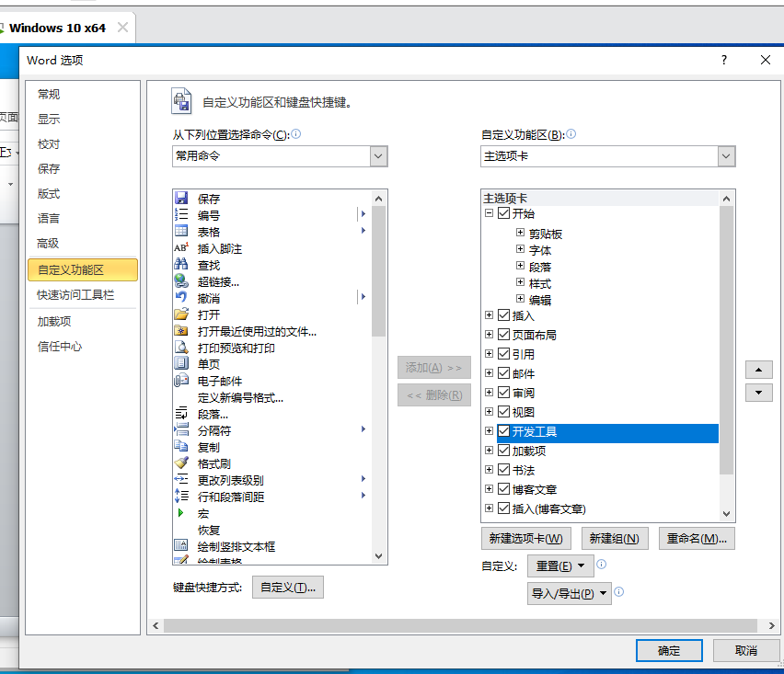This screenshot has width=784, height=674.
Task: Select the 分隔符 breaks icon
Action: tap(181, 429)
